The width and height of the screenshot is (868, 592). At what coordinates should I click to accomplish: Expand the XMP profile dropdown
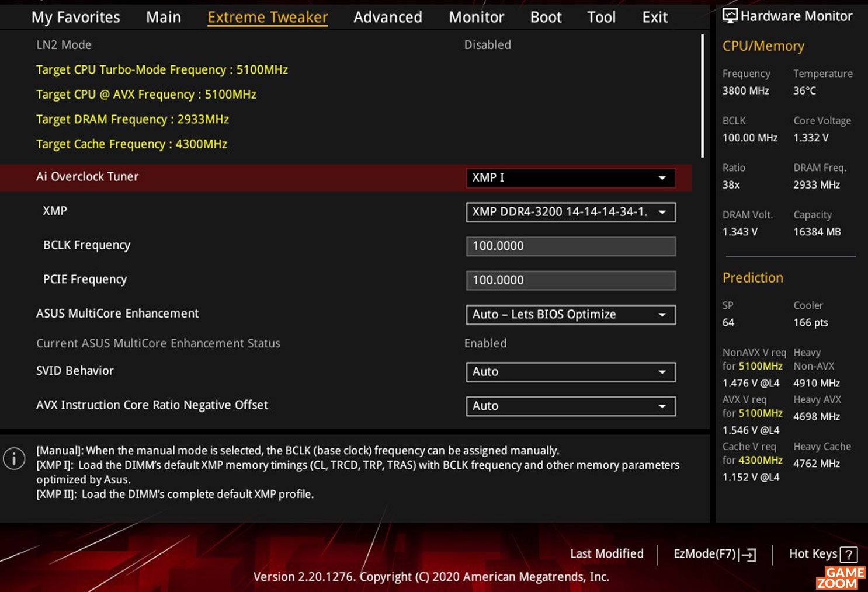coord(571,212)
